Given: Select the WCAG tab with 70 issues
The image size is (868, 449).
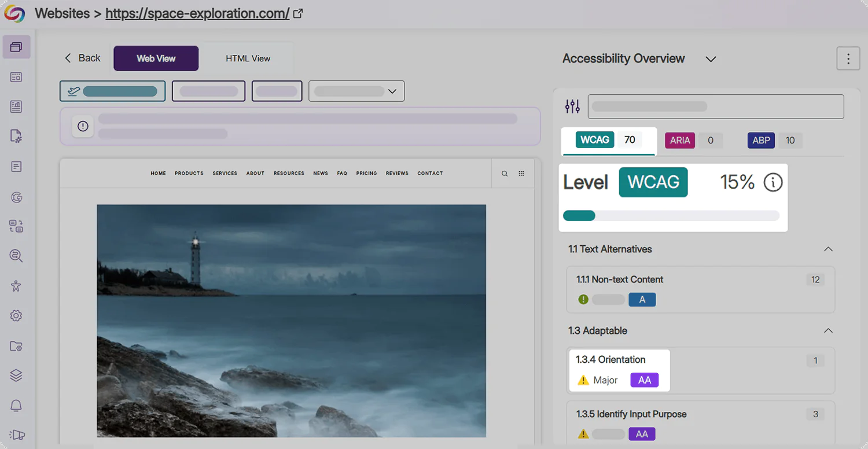Looking at the screenshot, I should [609, 140].
